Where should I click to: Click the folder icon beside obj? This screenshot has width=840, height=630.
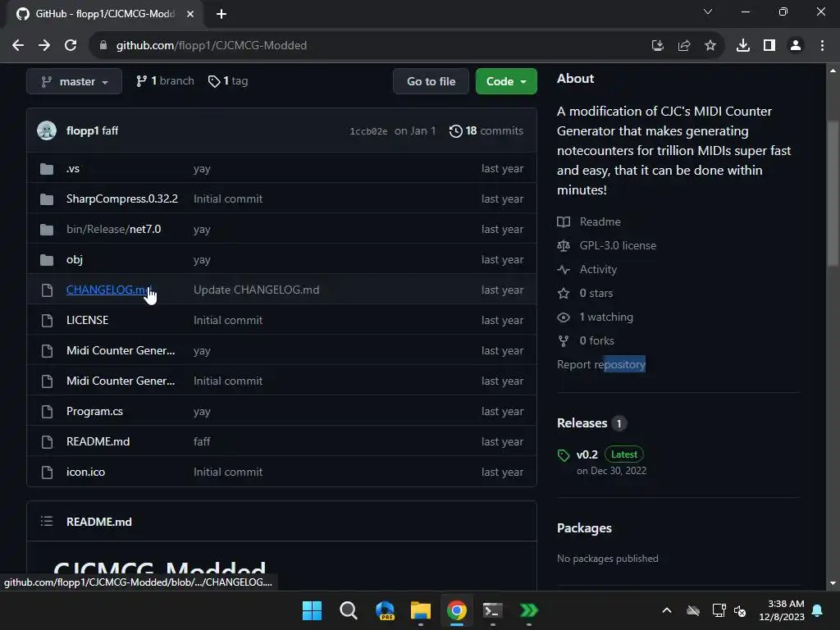click(47, 260)
